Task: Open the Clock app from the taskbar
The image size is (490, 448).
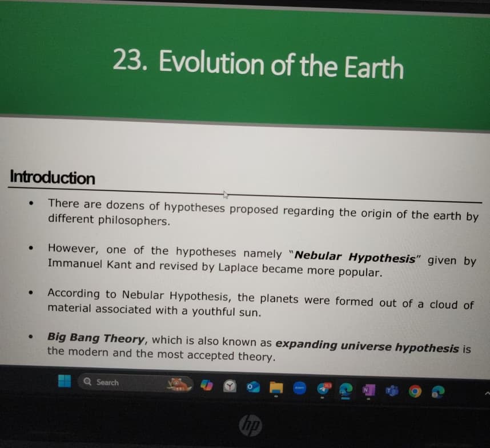Action: pyautogui.click(x=231, y=386)
